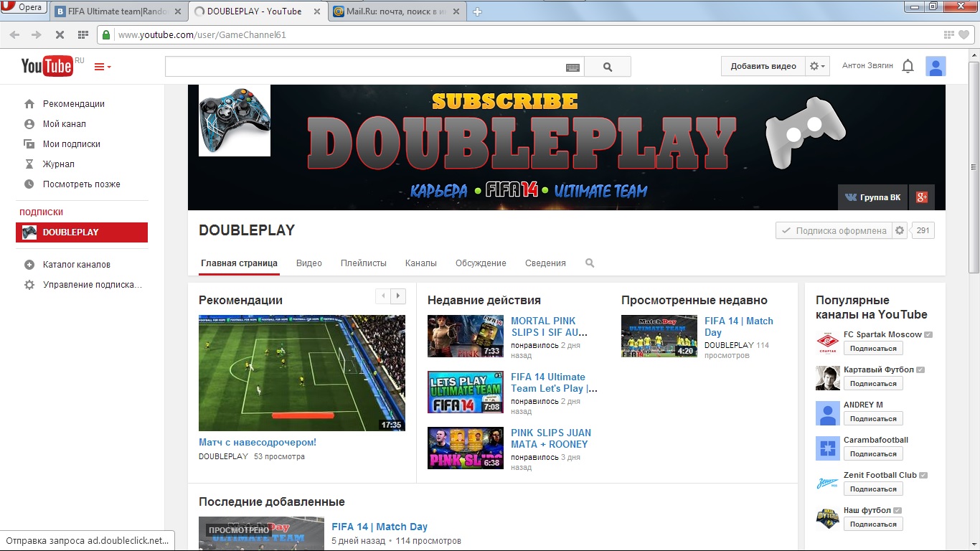Image resolution: width=980 pixels, height=551 pixels.
Task: Play the Матч с навесодрочером video thumbnail
Action: 302,373
